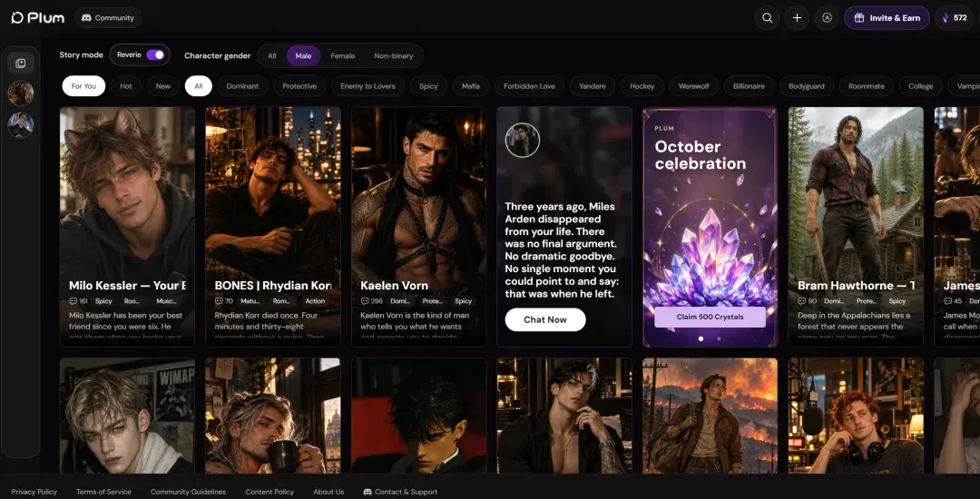The height and width of the screenshot is (499, 980).
Task: Filter by Hockey tag
Action: (x=642, y=86)
